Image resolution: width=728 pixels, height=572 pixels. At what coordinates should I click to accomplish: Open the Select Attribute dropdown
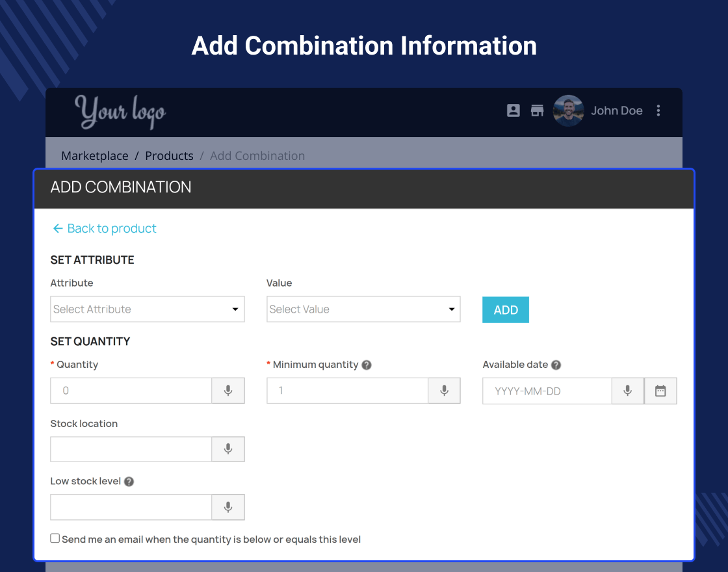tap(147, 309)
